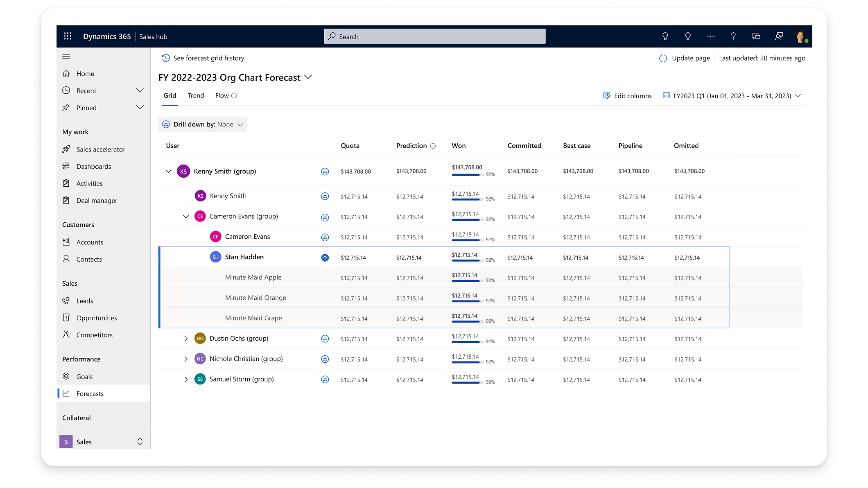Open the FY2023 Q1 period dropdown

(x=731, y=96)
